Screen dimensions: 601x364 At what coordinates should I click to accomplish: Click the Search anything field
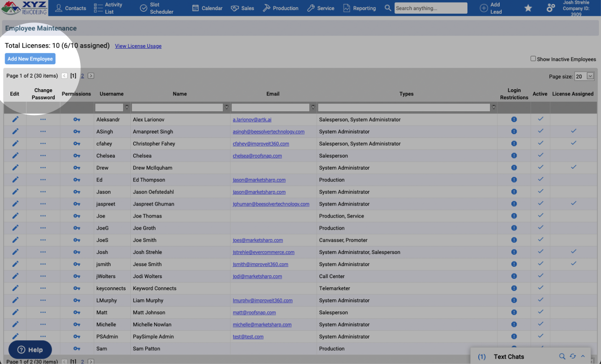(431, 8)
